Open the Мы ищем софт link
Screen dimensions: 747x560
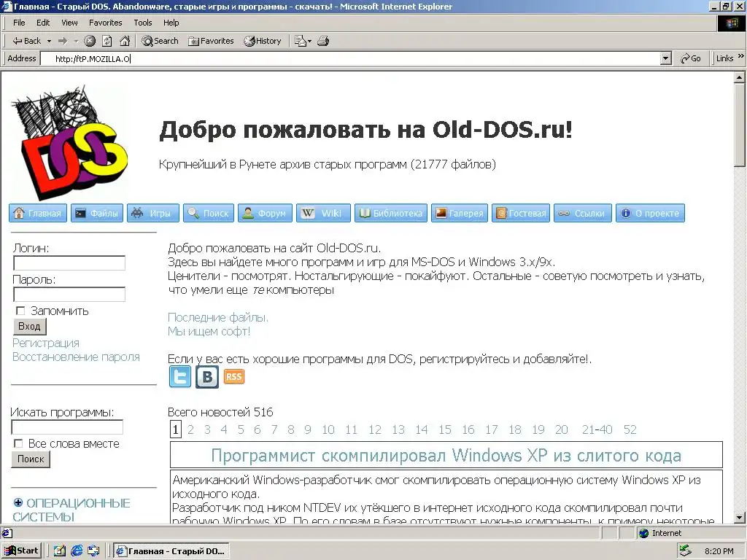(209, 331)
